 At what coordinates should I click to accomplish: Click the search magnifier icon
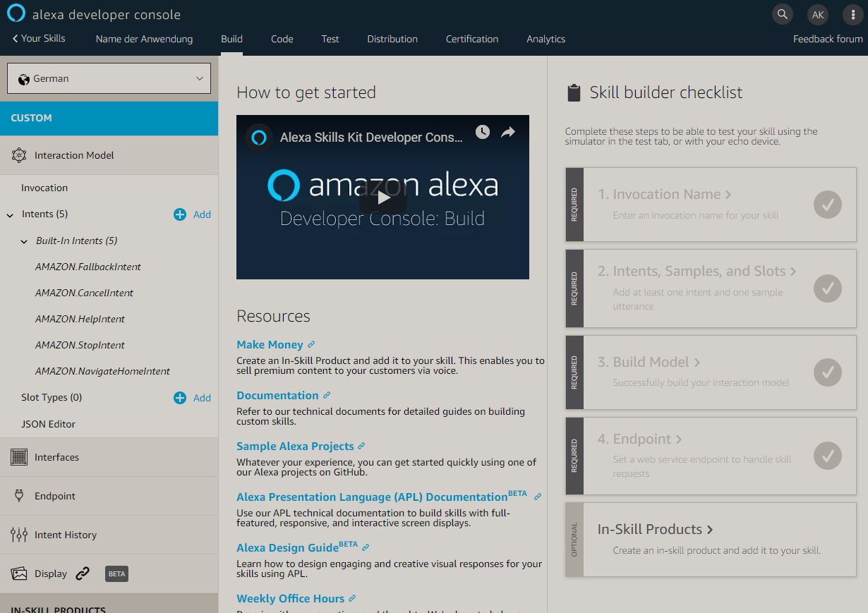782,14
